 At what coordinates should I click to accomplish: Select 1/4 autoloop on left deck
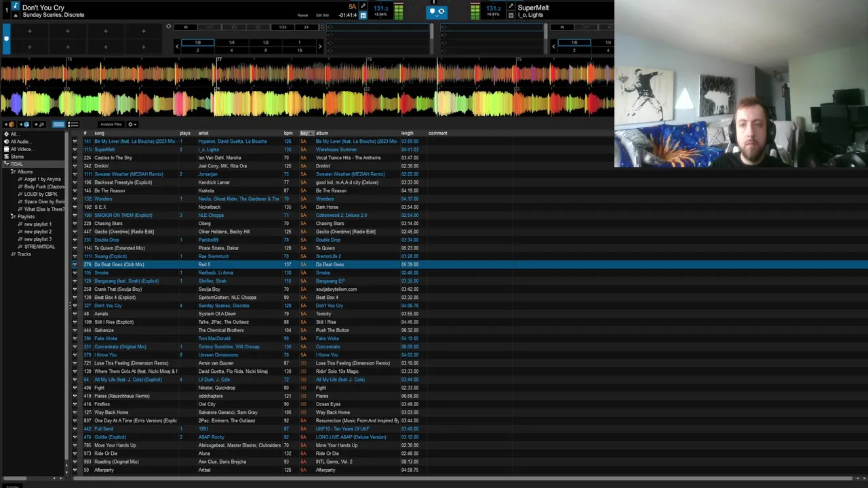[231, 43]
